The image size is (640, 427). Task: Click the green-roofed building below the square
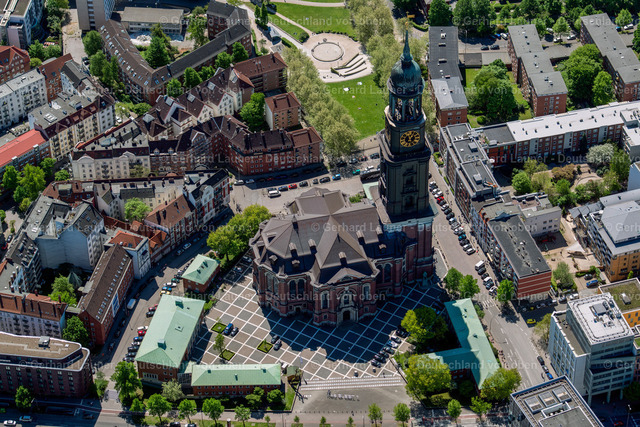(234, 376)
